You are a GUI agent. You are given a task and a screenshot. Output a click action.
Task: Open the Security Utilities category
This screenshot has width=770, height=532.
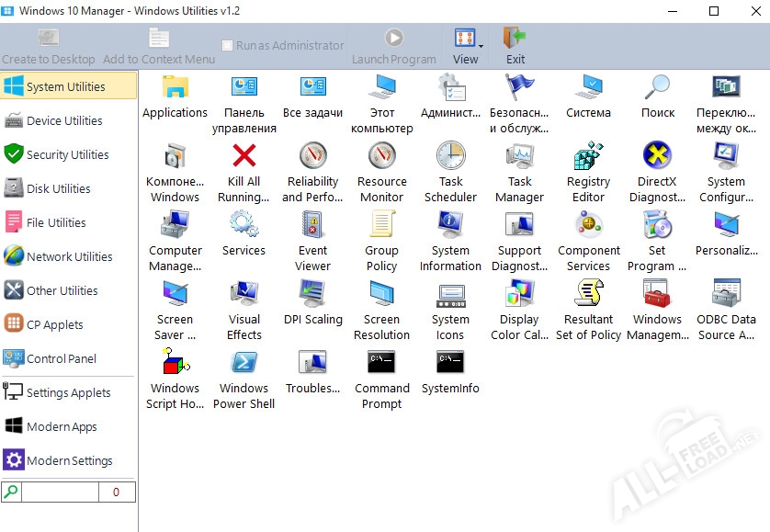[x=67, y=154]
